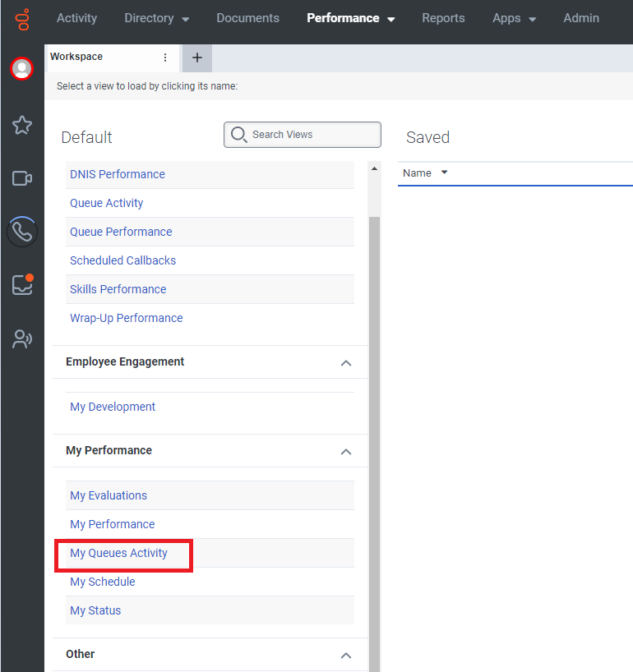Open the My Schedule view
Image resolution: width=633 pixels, height=672 pixels.
(x=102, y=581)
